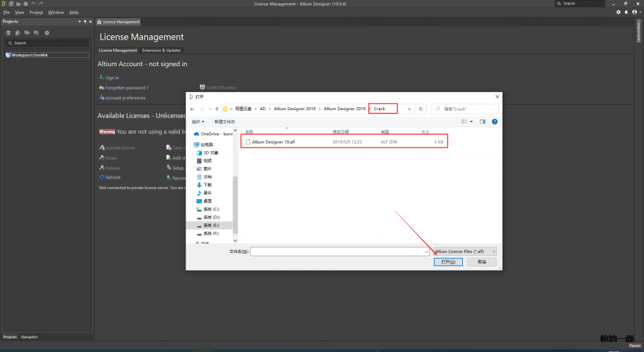Image resolution: width=644 pixels, height=352 pixels.
Task: Click the up-arrow folder navigation icon
Action: pos(217,109)
